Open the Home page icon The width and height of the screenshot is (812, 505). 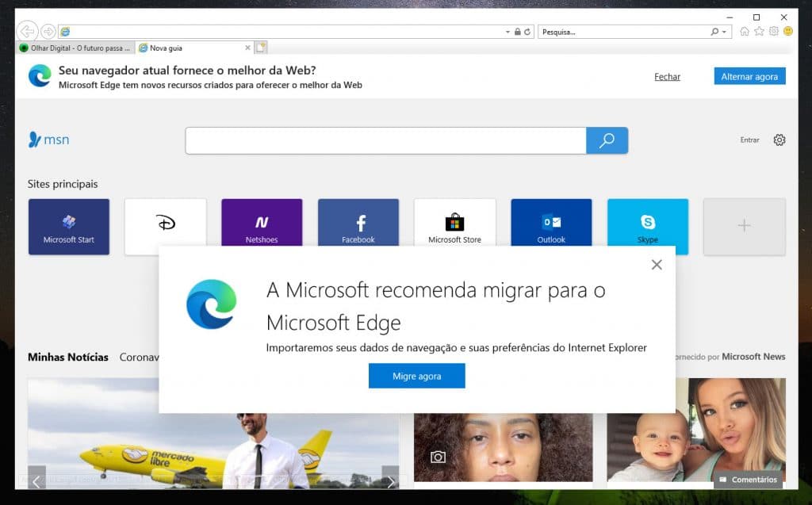tap(744, 31)
